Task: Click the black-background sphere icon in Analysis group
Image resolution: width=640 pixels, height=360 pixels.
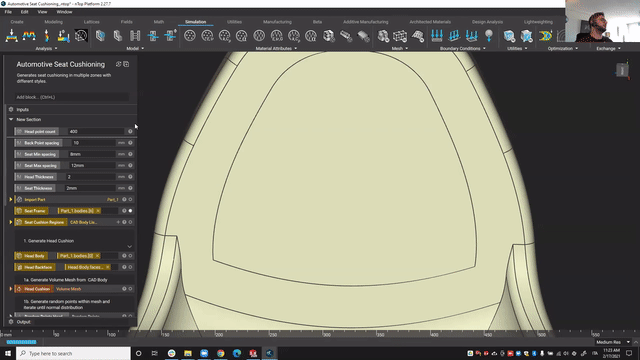Action: (81, 36)
